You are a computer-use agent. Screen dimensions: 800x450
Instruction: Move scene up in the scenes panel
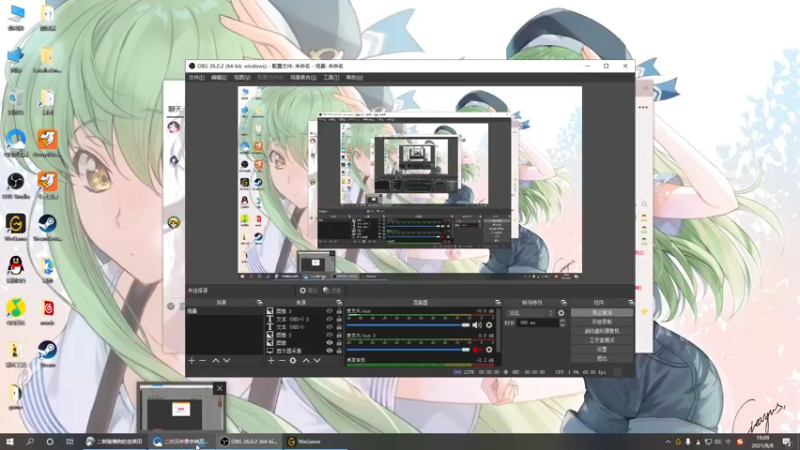215,361
